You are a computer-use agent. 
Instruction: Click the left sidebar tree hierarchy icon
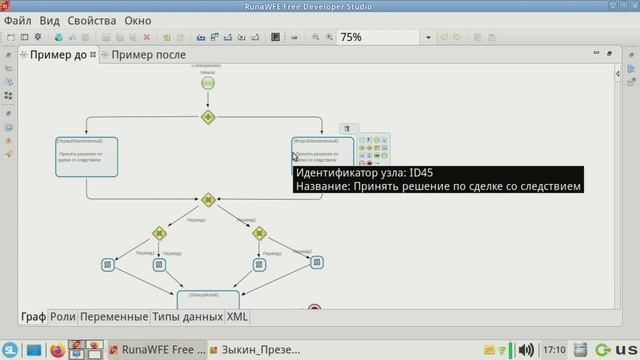point(8,68)
